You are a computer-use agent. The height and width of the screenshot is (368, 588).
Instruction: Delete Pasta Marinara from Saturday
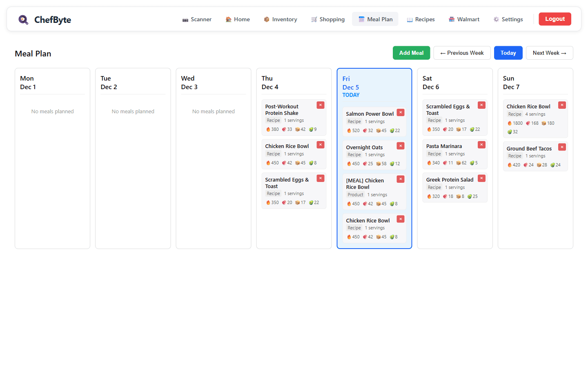pos(481,144)
